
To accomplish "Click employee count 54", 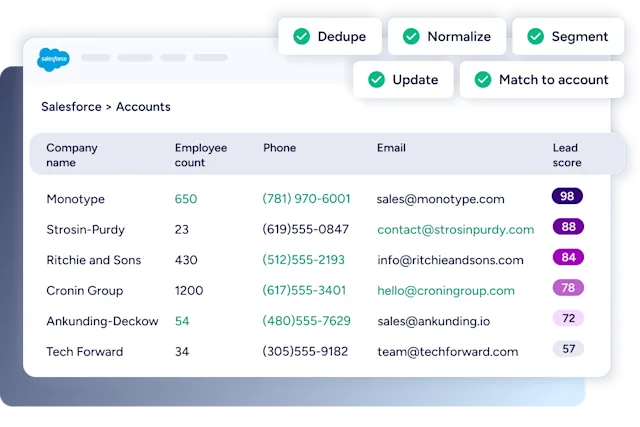I will pyautogui.click(x=182, y=321).
